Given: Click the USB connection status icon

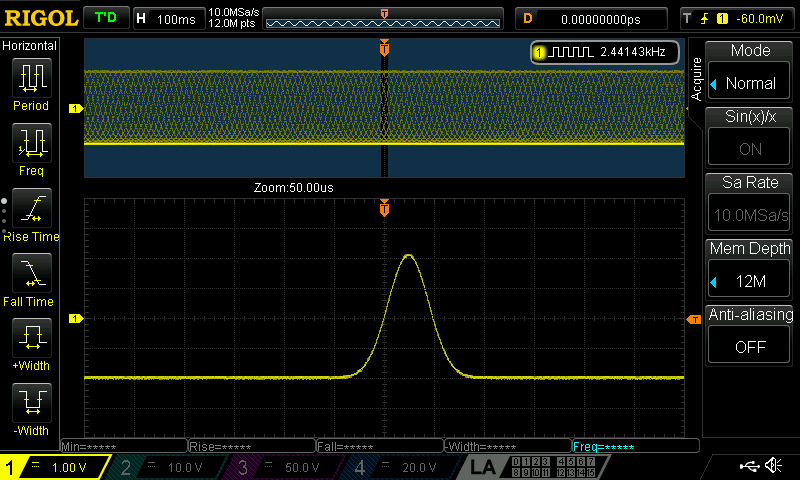Looking at the screenshot, I should coord(750,466).
